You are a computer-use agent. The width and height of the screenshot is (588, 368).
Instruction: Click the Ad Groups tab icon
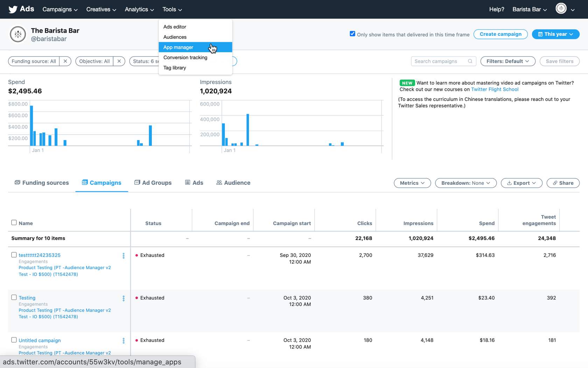click(137, 183)
